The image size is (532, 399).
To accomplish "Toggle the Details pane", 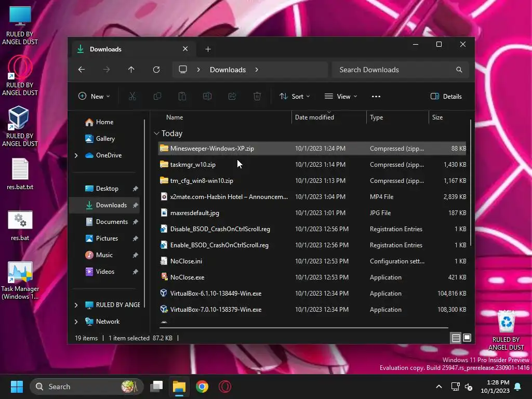I will (446, 96).
